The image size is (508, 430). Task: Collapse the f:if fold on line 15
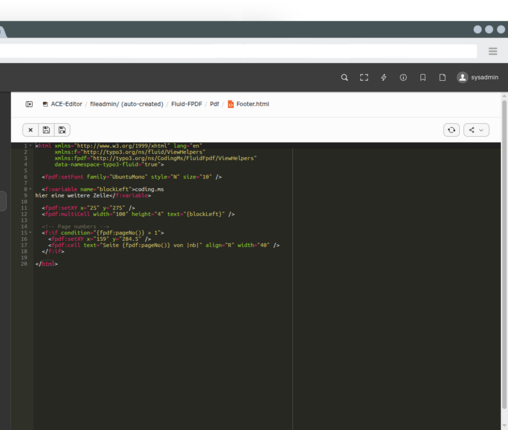pos(31,233)
